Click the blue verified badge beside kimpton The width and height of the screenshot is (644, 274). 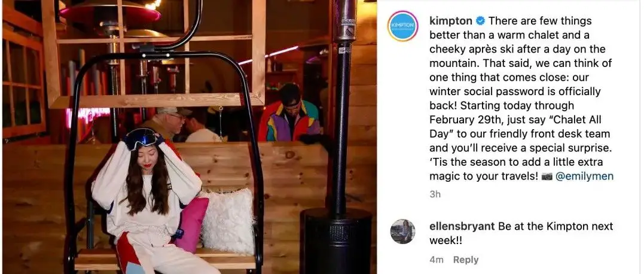[x=480, y=21]
